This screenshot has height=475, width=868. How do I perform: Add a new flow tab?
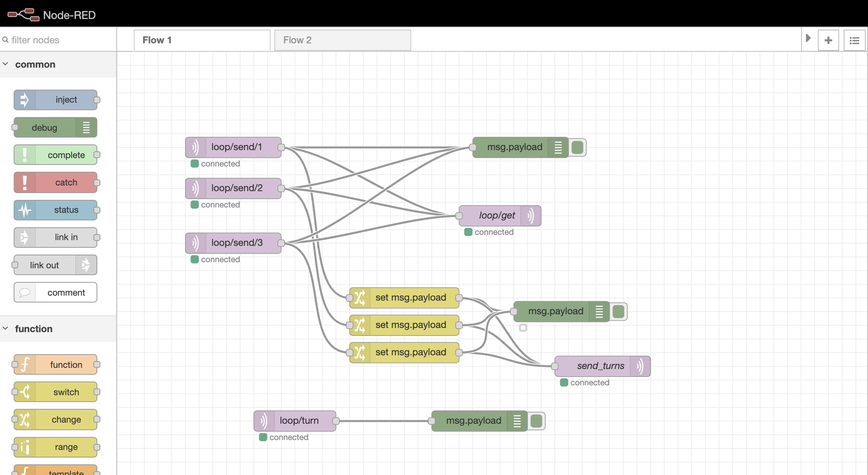(828, 40)
